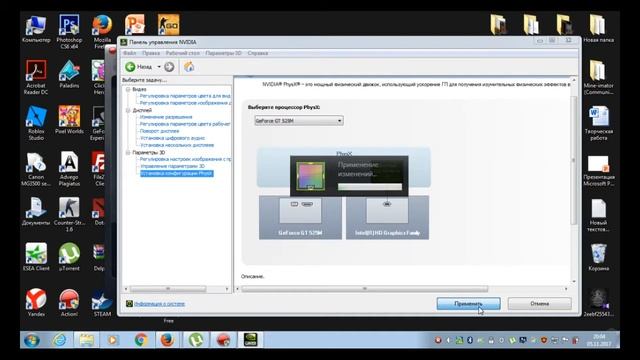Open the Компьютер desktop icon
This screenshot has width=640, height=360.
pyautogui.click(x=36, y=29)
